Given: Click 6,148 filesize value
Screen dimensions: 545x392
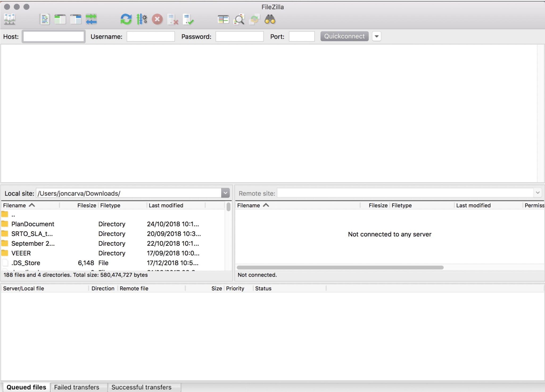Looking at the screenshot, I should 86,263.
